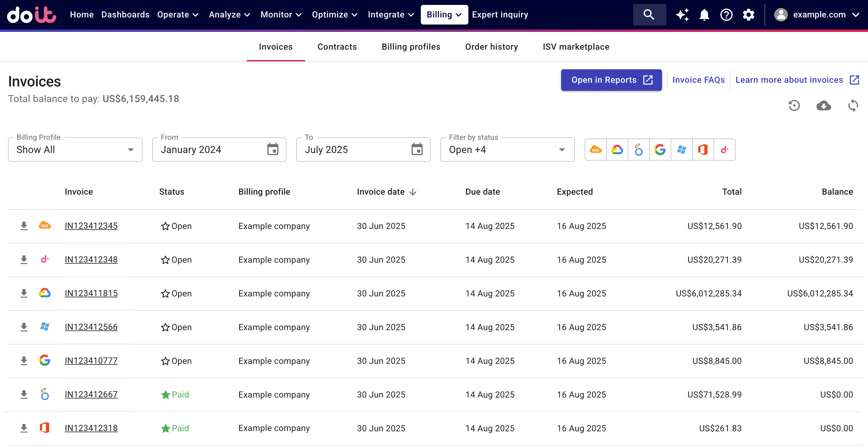Filter invoices by Google Cloud icon

(x=617, y=150)
